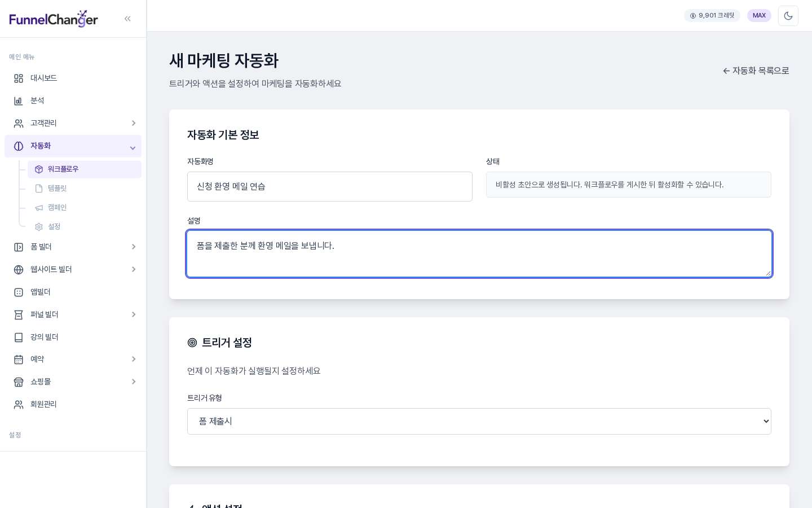Collapse the sidebar with double-chevron icon

pyautogui.click(x=127, y=19)
